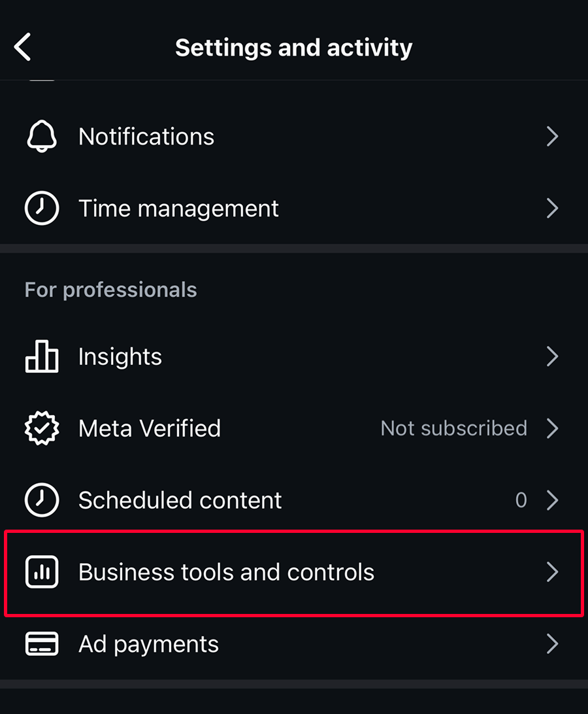The width and height of the screenshot is (588, 714).
Task: Tap the For professionals section header
Action: [x=110, y=289]
